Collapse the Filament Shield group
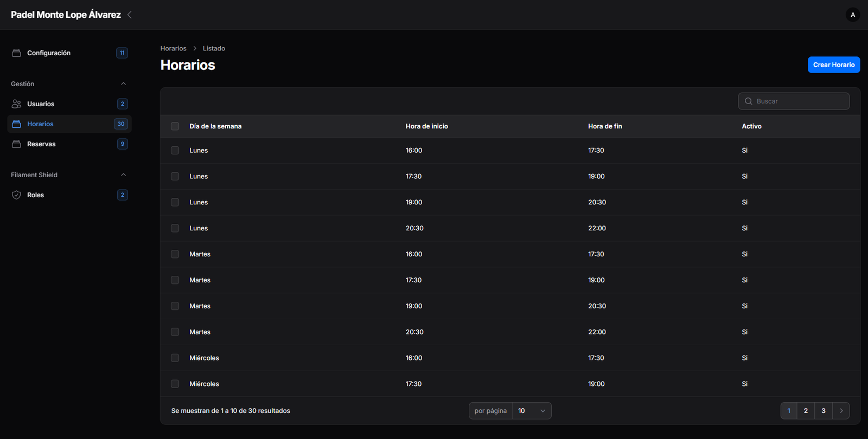This screenshot has width=868, height=439. 123,175
